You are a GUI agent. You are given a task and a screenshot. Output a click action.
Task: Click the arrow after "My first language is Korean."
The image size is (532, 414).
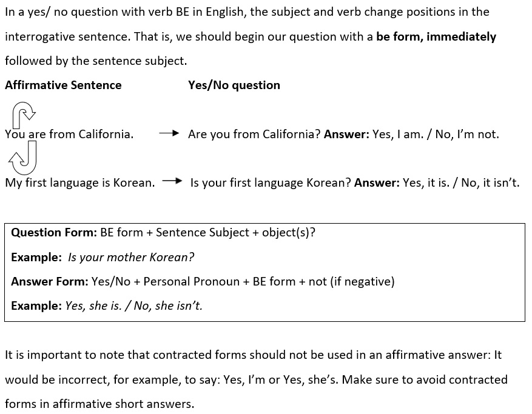pyautogui.click(x=172, y=181)
